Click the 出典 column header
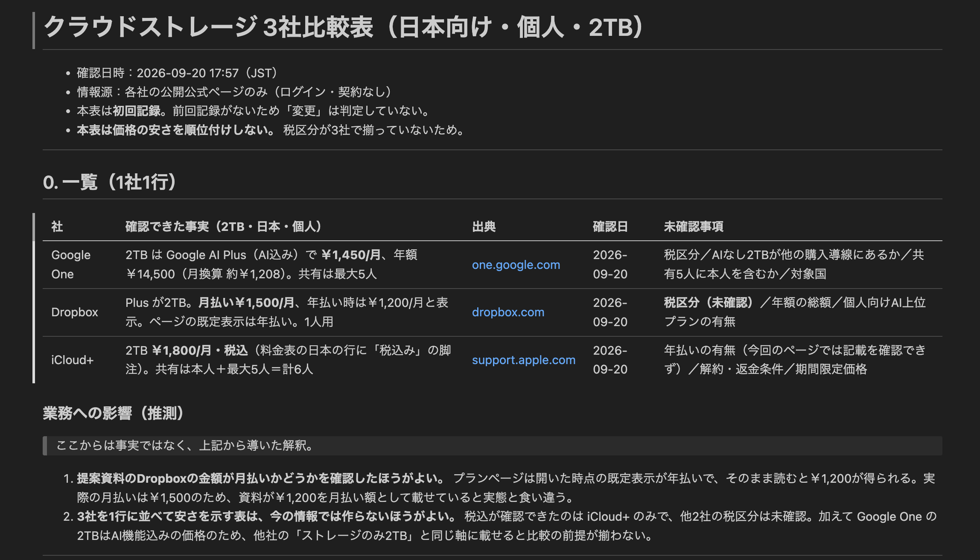This screenshot has width=980, height=560. click(484, 226)
